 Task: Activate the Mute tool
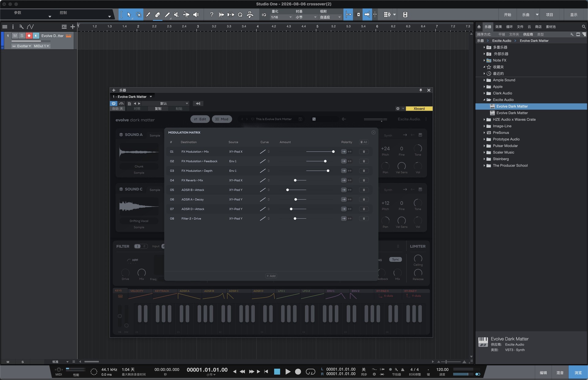[x=177, y=15]
